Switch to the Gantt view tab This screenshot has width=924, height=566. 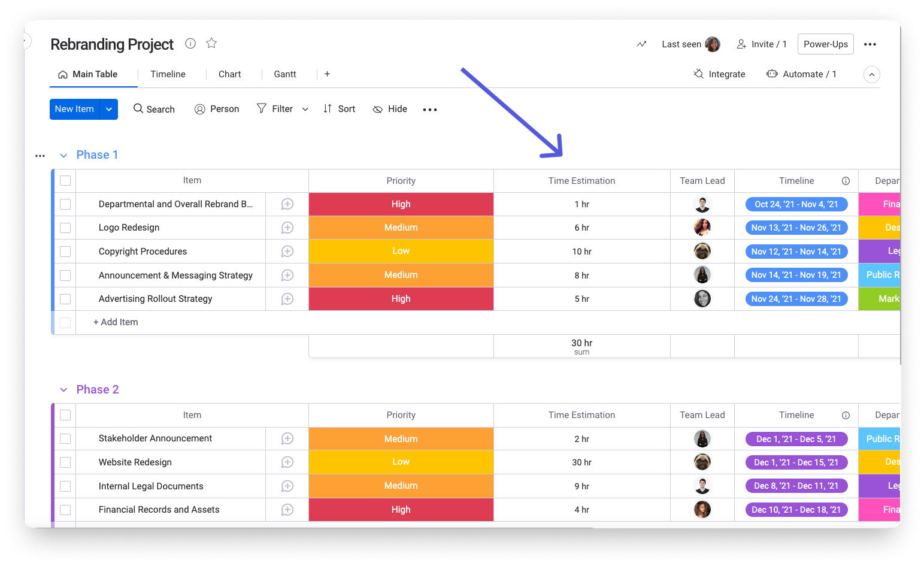click(285, 74)
